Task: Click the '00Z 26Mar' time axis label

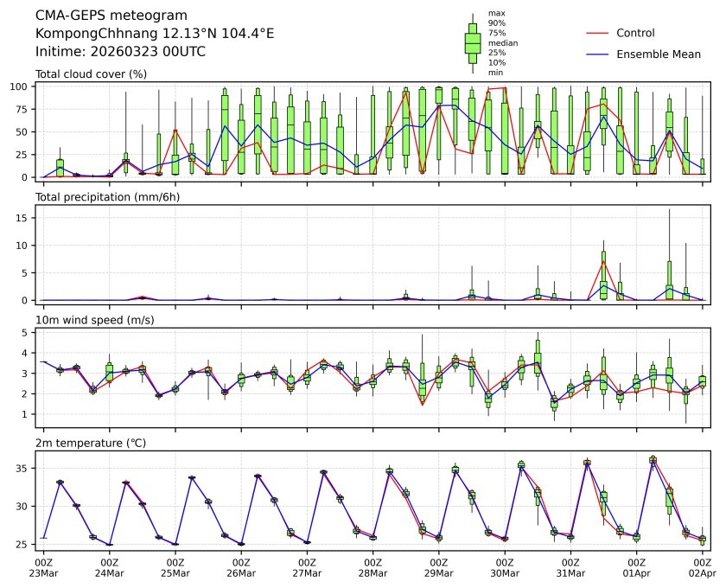Action: [241, 567]
